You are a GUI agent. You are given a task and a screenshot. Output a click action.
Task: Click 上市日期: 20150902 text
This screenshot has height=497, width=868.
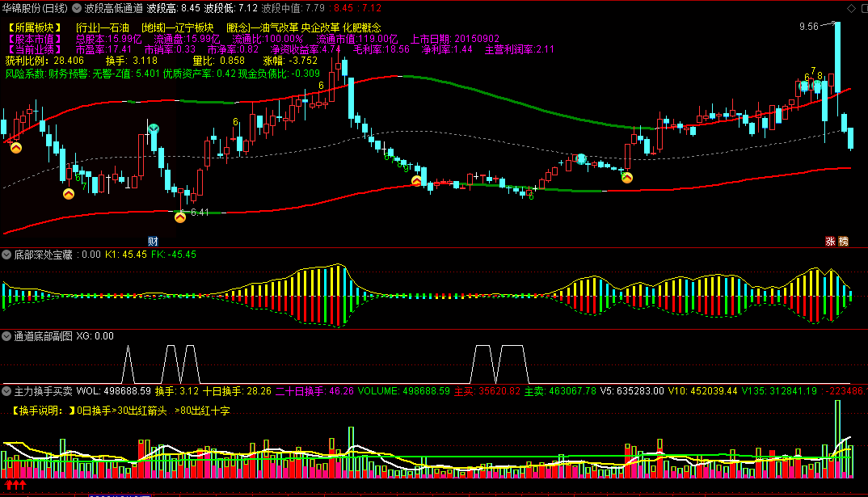[x=454, y=39]
